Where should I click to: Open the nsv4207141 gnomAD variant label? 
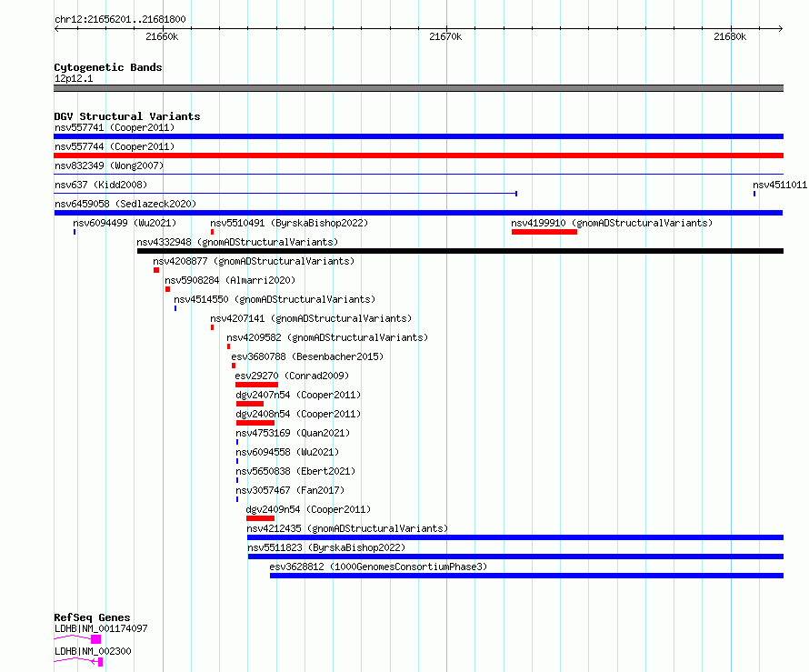pyautogui.click(x=311, y=318)
